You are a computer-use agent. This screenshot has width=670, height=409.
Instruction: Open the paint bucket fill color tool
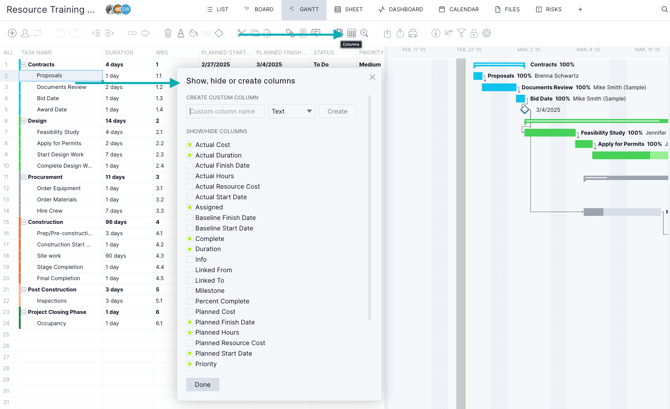tap(194, 33)
